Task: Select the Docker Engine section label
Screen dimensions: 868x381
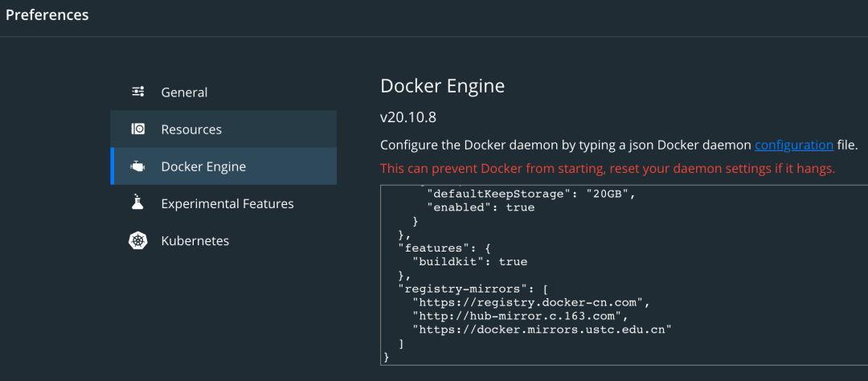Action: pos(203,166)
